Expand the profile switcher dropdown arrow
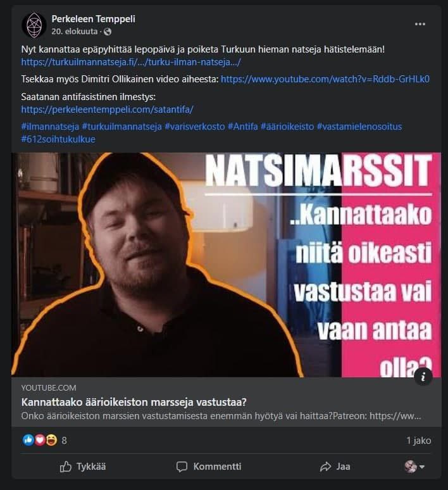448x490 pixels. (422, 467)
